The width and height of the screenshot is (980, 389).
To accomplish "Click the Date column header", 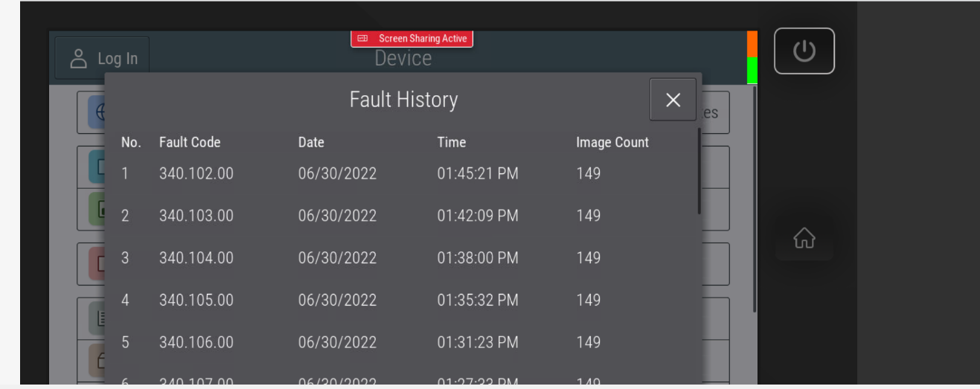I will pos(311,142).
